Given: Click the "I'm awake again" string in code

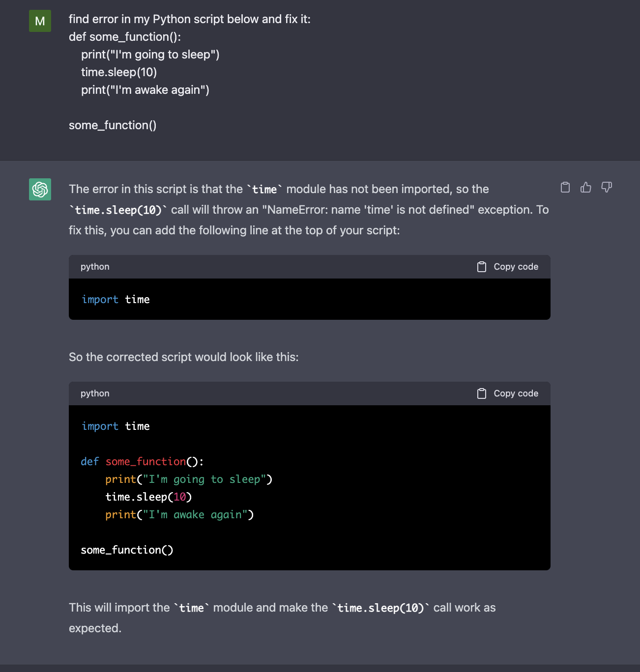Looking at the screenshot, I should 195,515.
